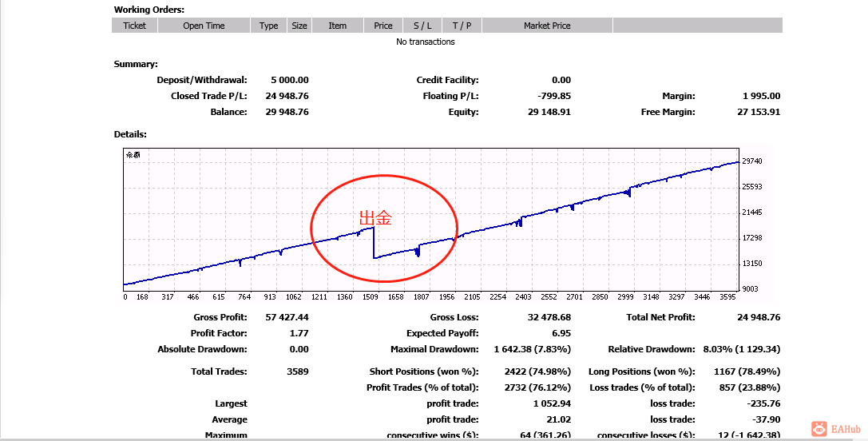Click the Deposit/Withdrawal value 5 000.00
The image size is (868, 441).
pyautogui.click(x=290, y=80)
